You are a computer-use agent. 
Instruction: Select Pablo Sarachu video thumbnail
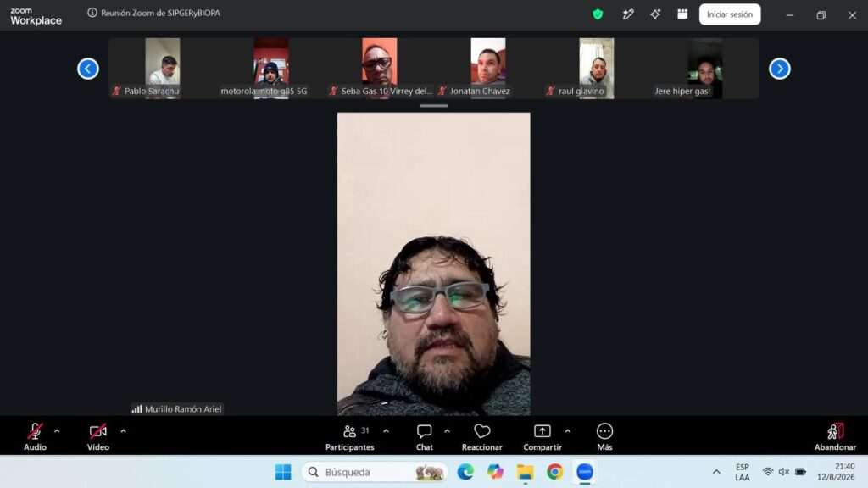163,68
